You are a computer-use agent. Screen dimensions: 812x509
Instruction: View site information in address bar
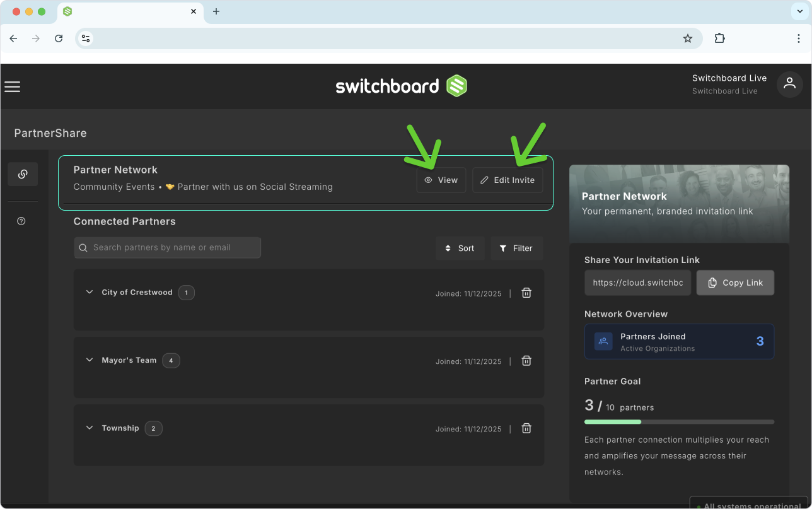86,38
